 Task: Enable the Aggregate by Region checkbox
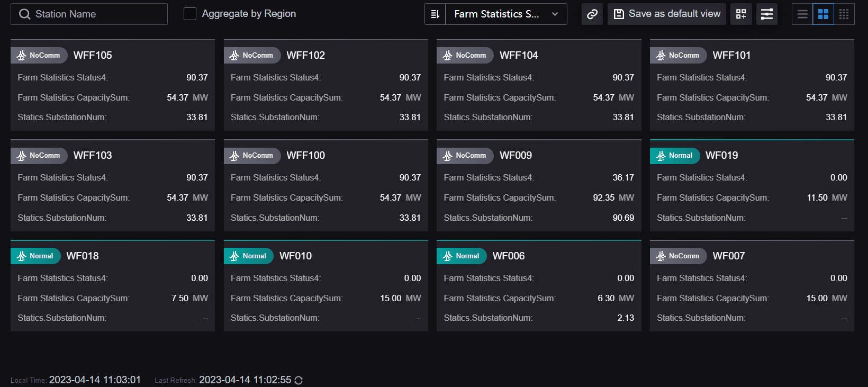coord(190,14)
